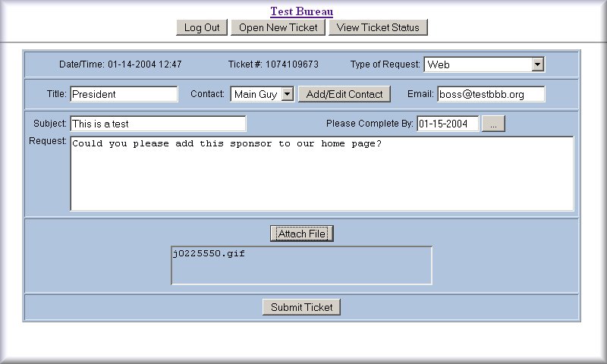The image size is (607, 364).
Task: Place cursor in the Request text area
Action: [x=322, y=174]
